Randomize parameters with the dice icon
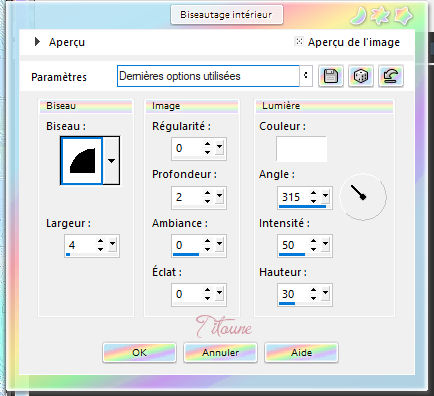This screenshot has width=434, height=396. [361, 76]
